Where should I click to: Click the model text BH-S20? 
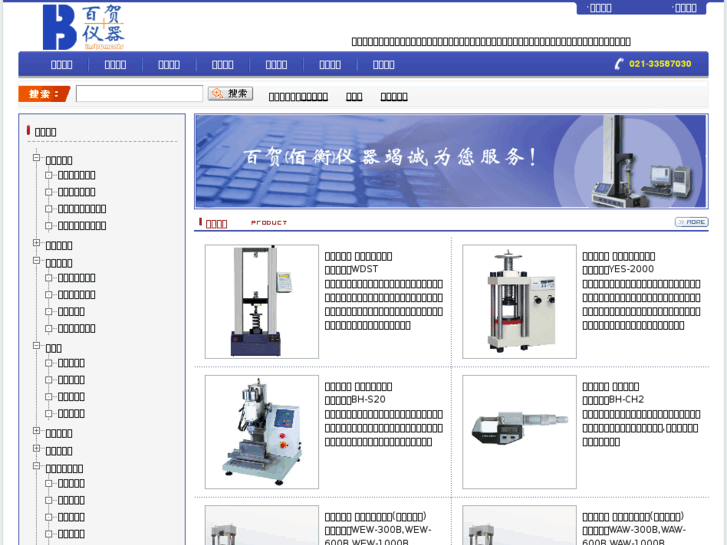tap(368, 399)
